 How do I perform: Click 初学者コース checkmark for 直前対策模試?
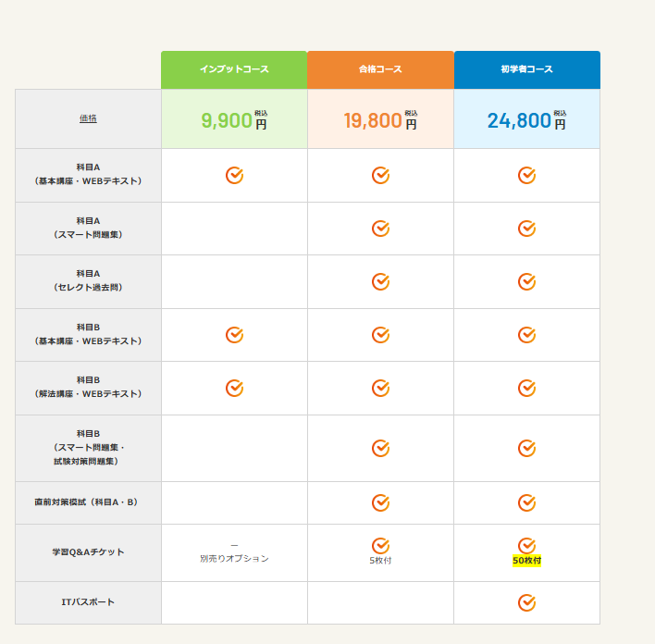point(526,502)
